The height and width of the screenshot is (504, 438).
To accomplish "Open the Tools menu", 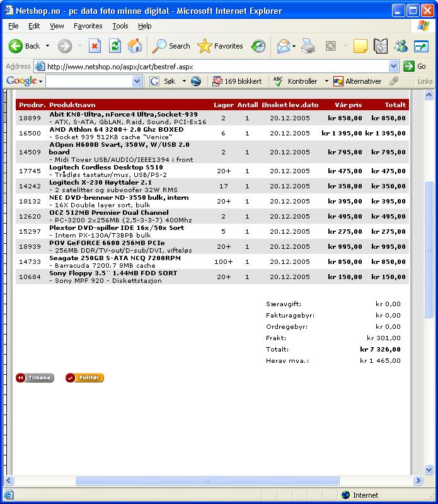I will click(x=120, y=26).
